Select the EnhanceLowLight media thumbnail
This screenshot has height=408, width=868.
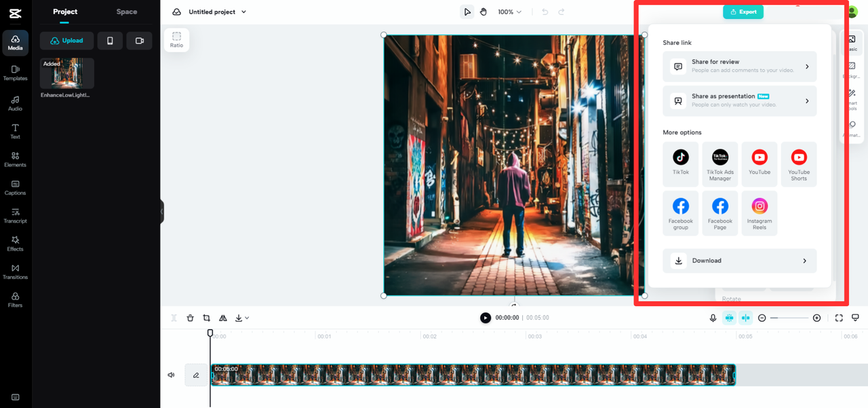click(67, 73)
